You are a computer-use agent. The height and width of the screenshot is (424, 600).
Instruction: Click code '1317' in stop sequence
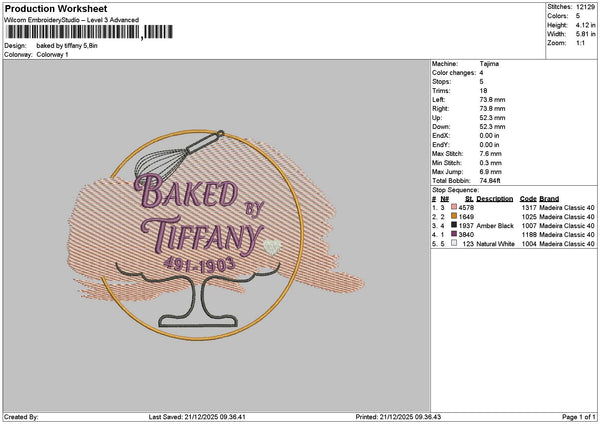click(x=529, y=207)
